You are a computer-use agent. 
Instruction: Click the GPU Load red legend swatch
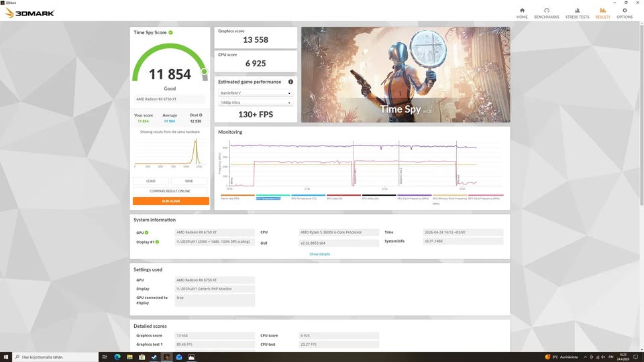(343, 195)
